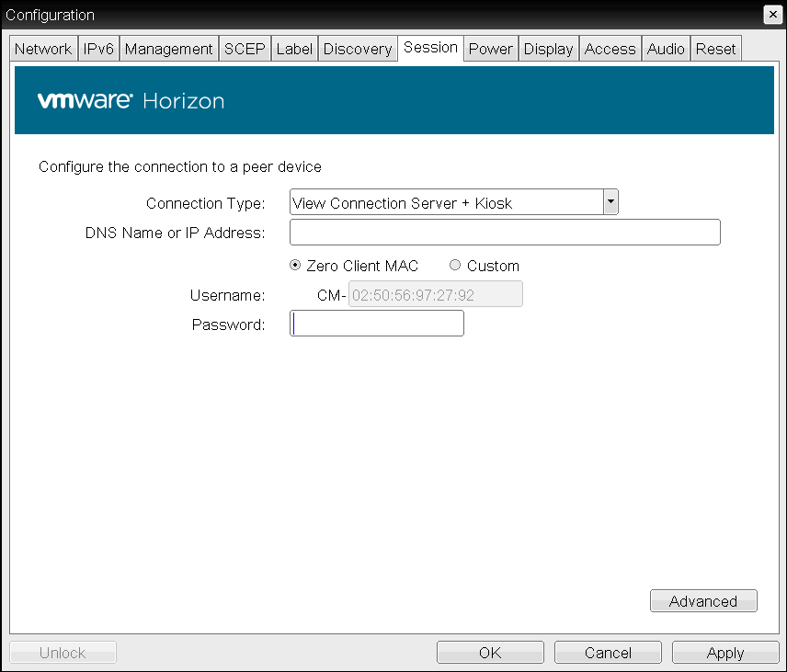
Task: Switch to the Power tab
Action: click(490, 49)
